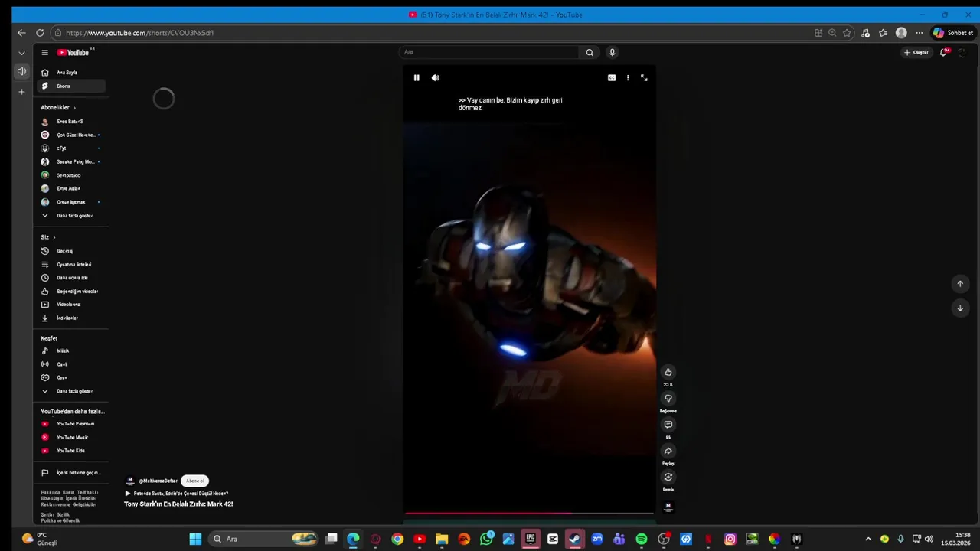Open the Çok Güzel Hareketler subscription
Viewport: 980px width, 551px height.
pos(71,135)
